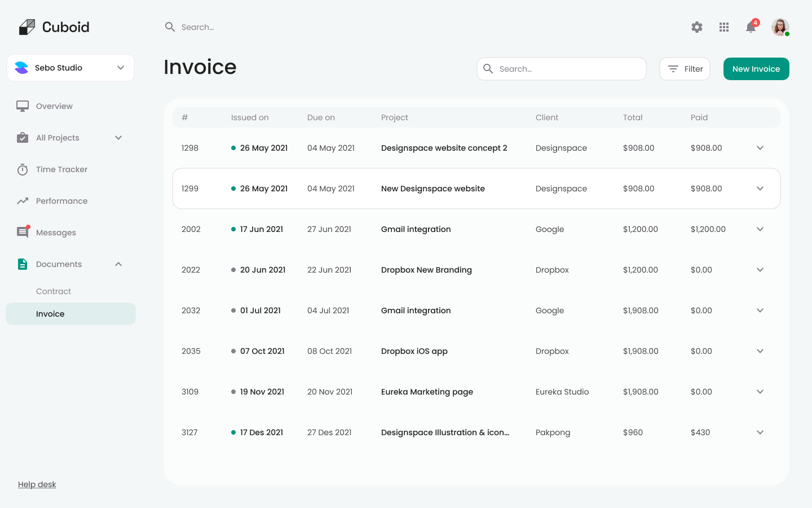Click the Documents sidebar icon
Screen dimensions: 812x508
[23, 264]
